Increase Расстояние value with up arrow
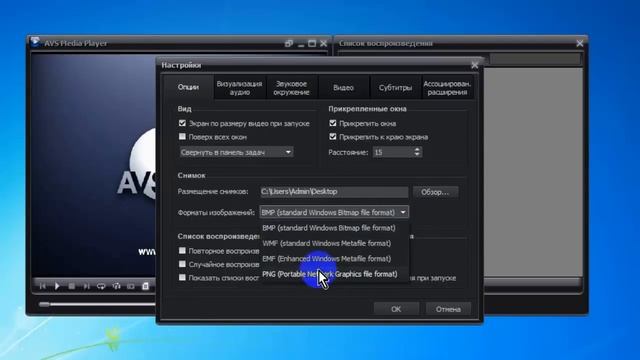This screenshot has width=640, height=360. coord(417,149)
